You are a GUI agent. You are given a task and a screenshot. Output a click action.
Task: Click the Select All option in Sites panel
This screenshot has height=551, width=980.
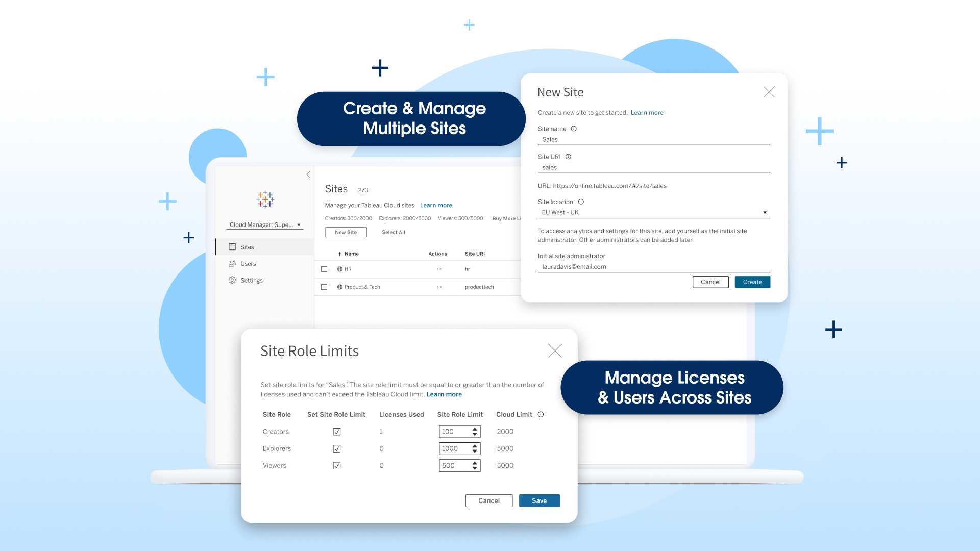click(393, 232)
